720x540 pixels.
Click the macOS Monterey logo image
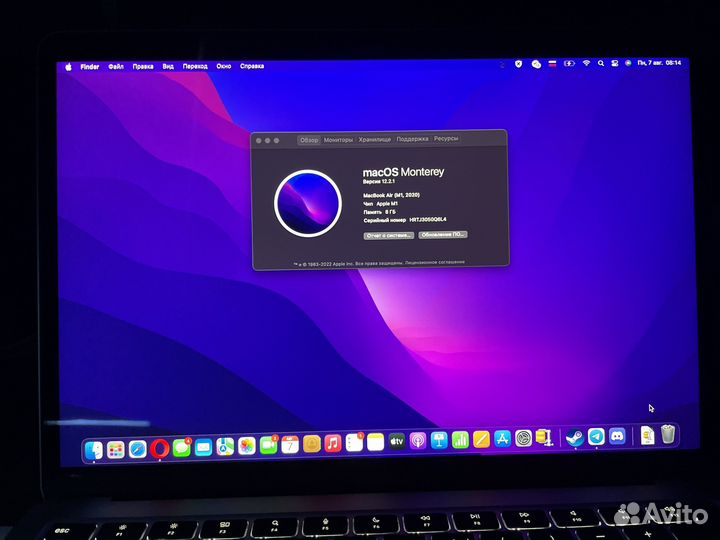[308, 203]
